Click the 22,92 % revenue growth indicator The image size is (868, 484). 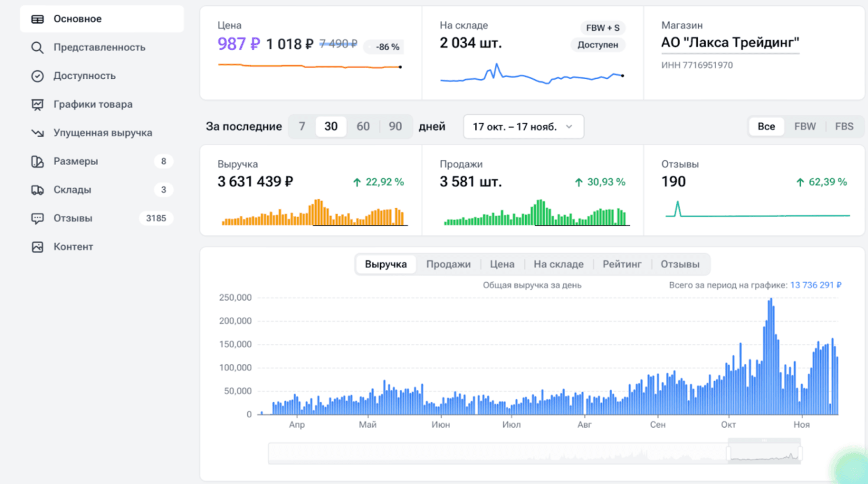378,182
